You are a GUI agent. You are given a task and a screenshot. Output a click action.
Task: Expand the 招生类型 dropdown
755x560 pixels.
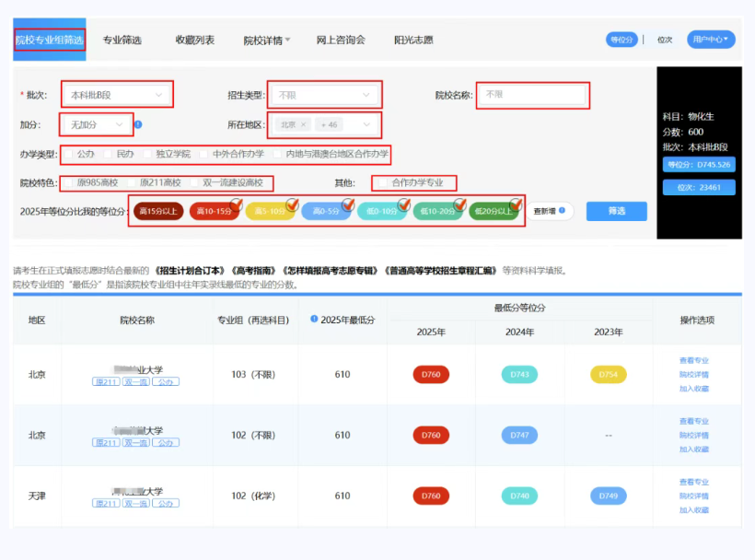[x=324, y=95]
